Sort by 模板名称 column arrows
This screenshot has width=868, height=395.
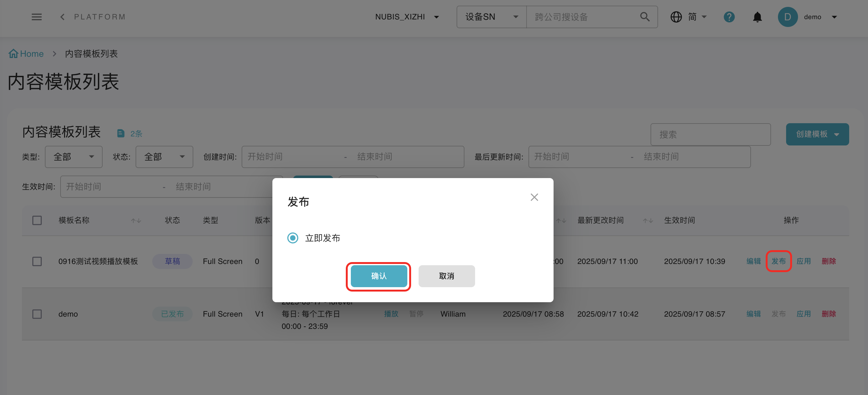pyautogui.click(x=136, y=221)
